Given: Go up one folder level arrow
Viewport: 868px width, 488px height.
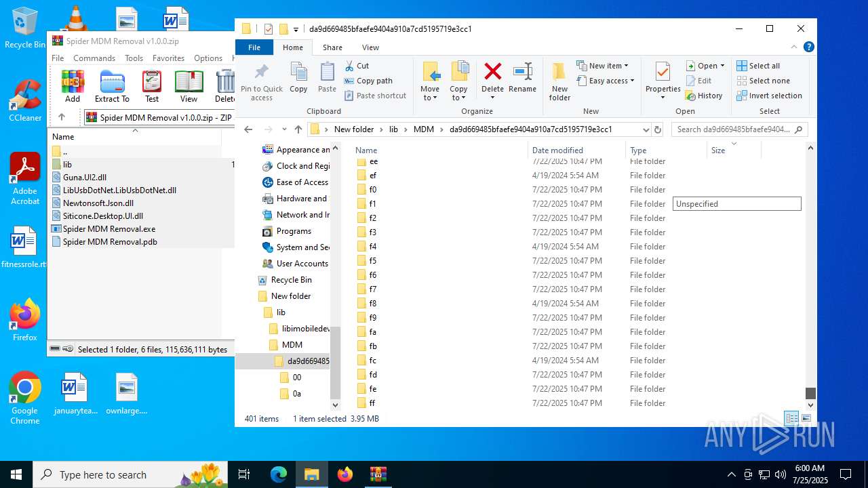Looking at the screenshot, I should pyautogui.click(x=298, y=129).
